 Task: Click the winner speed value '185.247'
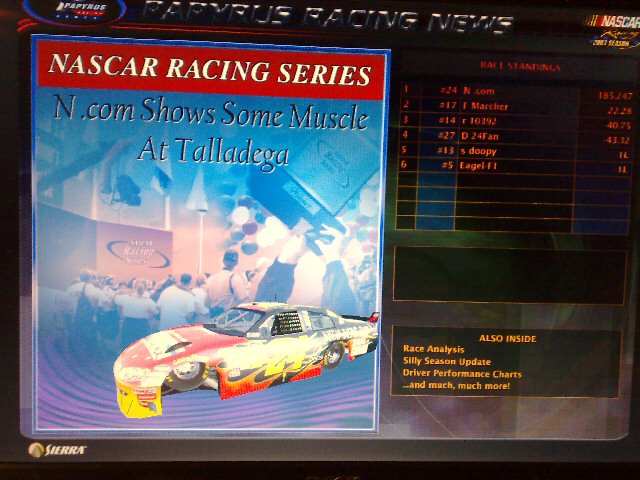pos(615,96)
